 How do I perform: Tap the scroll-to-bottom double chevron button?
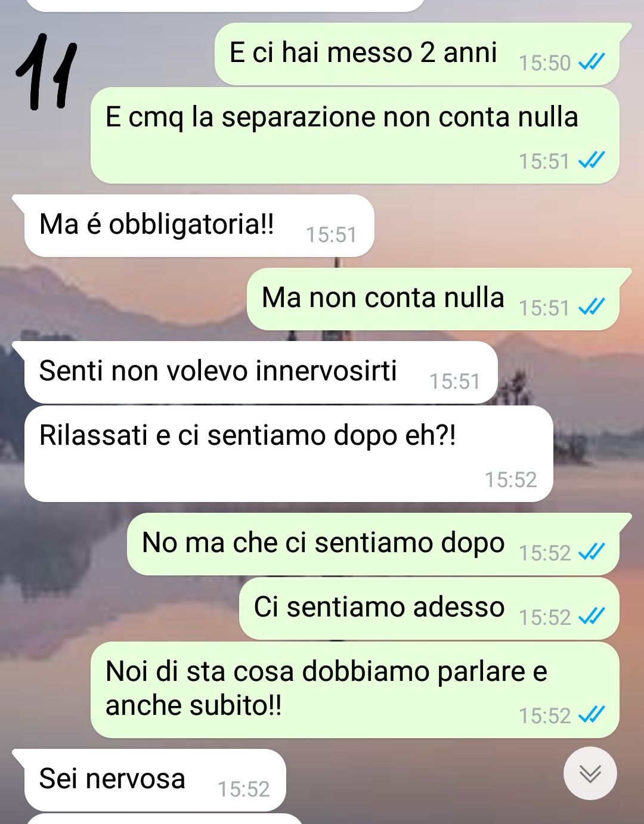tap(590, 773)
